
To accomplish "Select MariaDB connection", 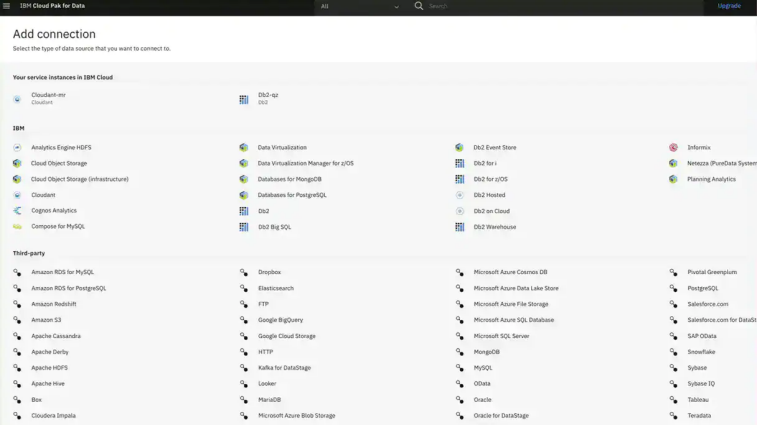I will (269, 399).
